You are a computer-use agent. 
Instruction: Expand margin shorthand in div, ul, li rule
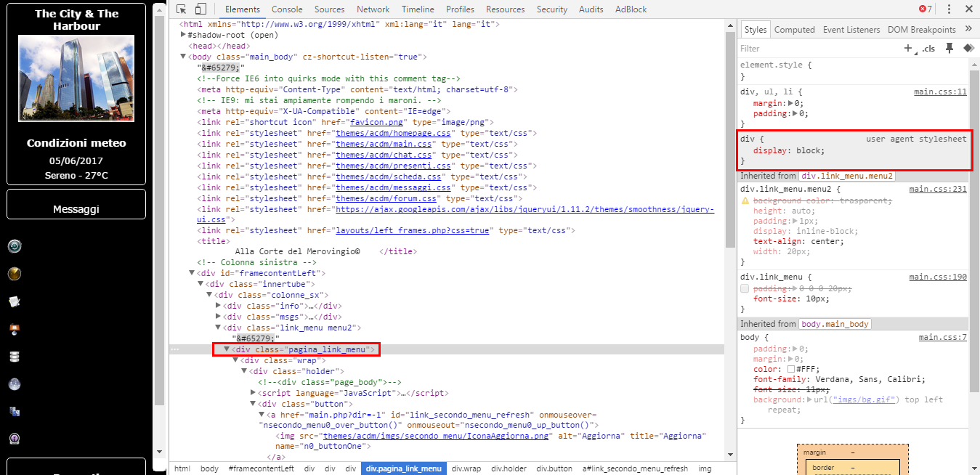point(792,103)
